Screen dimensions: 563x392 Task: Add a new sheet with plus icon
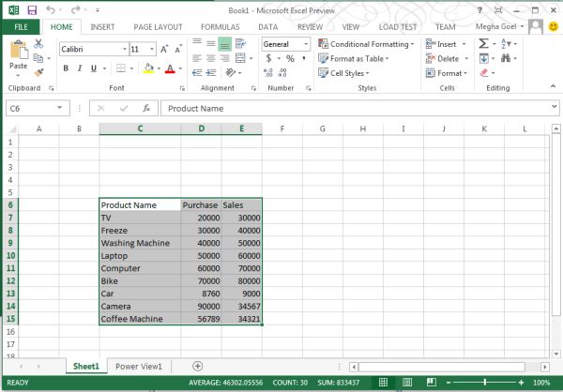coord(197,366)
